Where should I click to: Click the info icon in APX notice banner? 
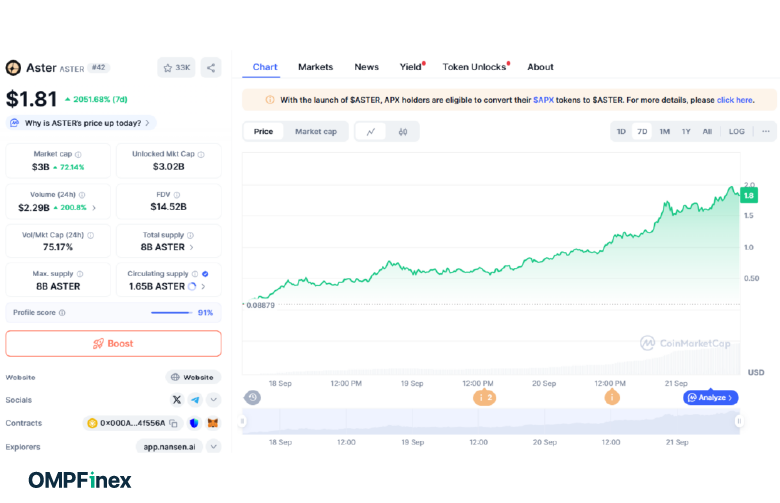click(270, 100)
